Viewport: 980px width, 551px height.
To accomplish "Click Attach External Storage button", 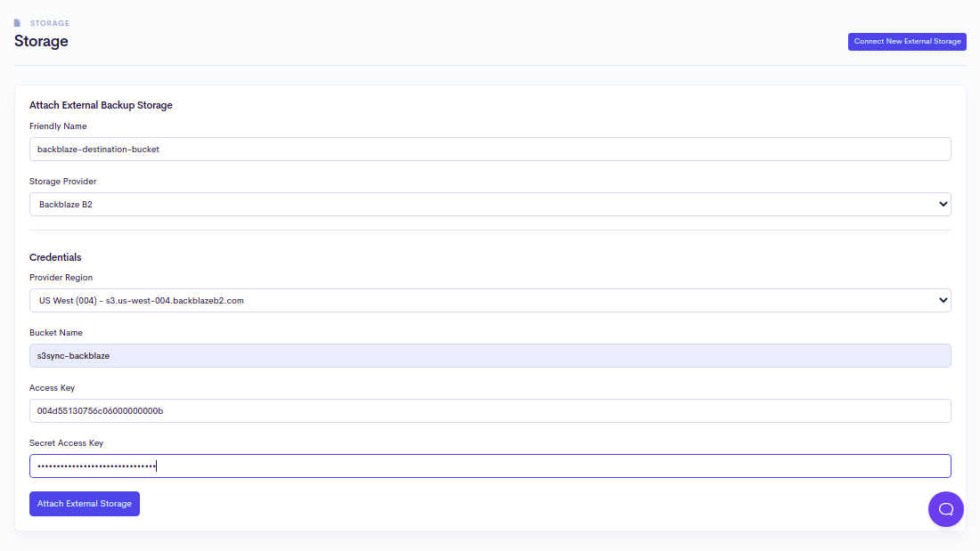I will (85, 504).
